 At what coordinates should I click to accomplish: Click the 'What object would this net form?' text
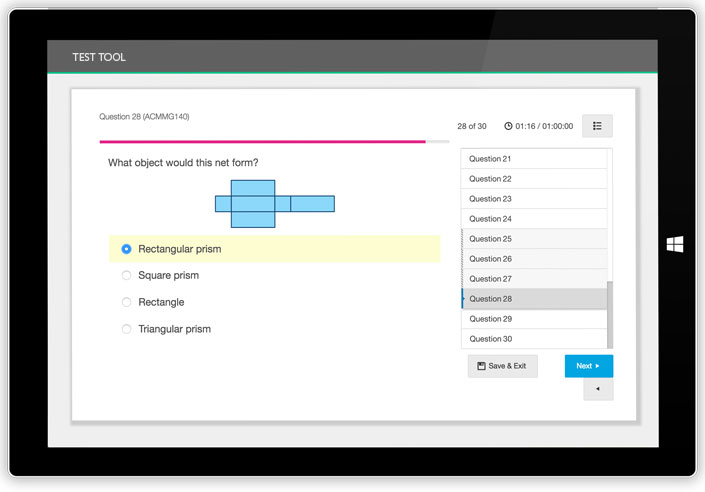[x=183, y=163]
